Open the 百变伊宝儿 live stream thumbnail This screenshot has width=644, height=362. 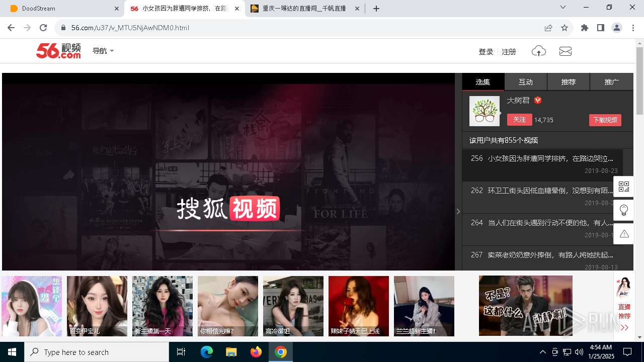point(97,306)
